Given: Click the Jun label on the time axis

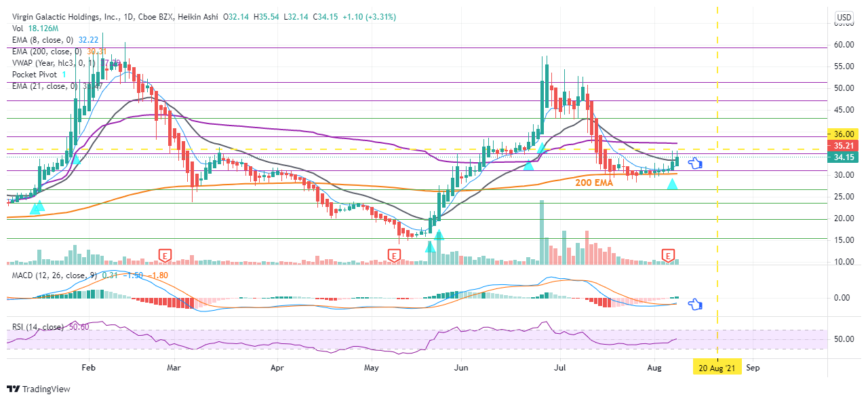Looking at the screenshot, I should coord(460,368).
